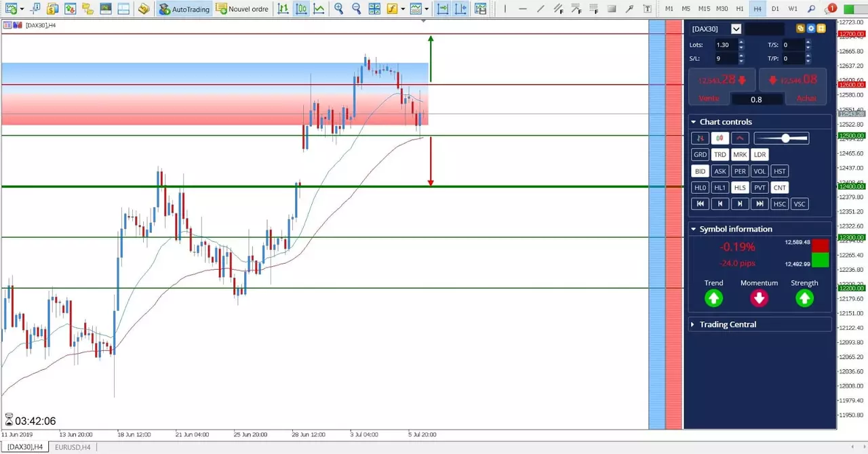Select bar chart display mode
Viewport: 868px width, 454px height.
tap(283, 9)
